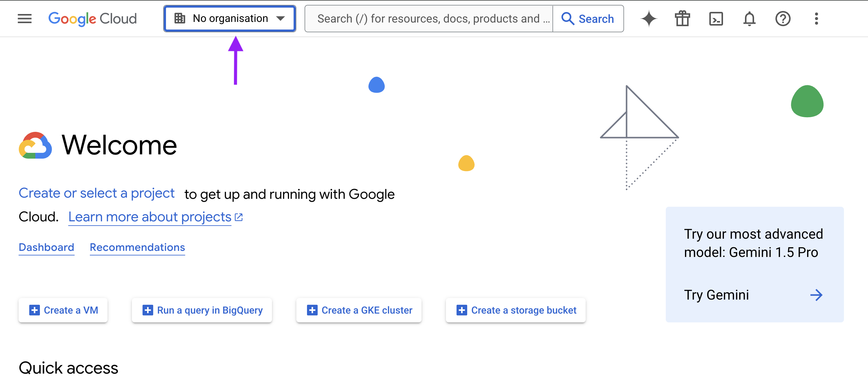Click the Google Cloud logo
The width and height of the screenshot is (868, 383).
(x=93, y=19)
